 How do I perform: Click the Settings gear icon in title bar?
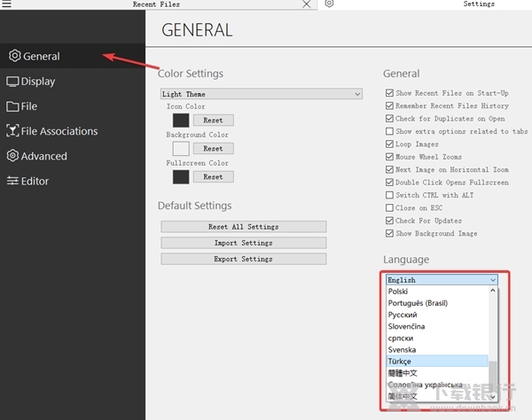[329, 4]
